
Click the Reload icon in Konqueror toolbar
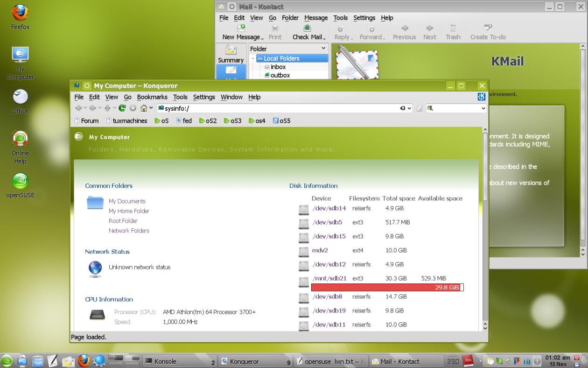(122, 108)
